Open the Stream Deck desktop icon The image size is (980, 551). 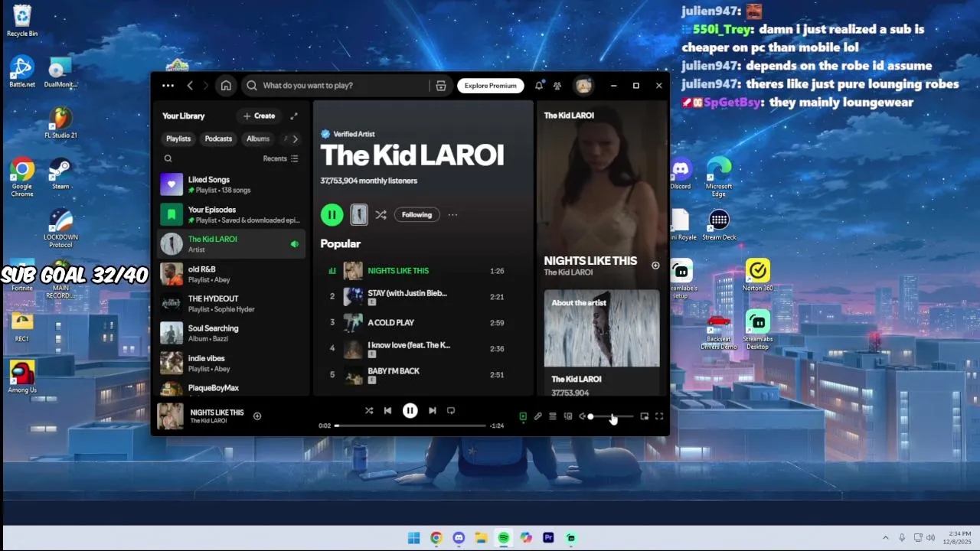[x=719, y=225]
